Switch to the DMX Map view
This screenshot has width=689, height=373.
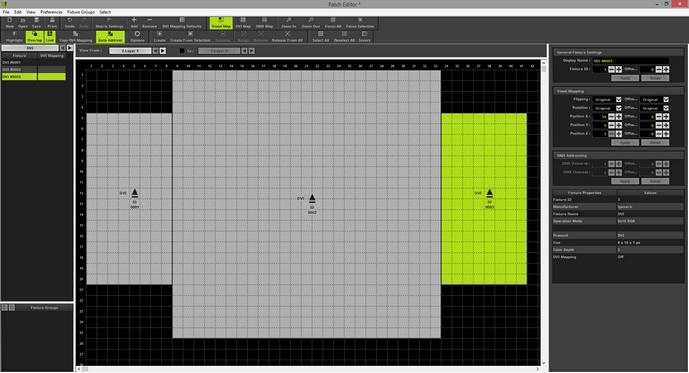[264, 23]
